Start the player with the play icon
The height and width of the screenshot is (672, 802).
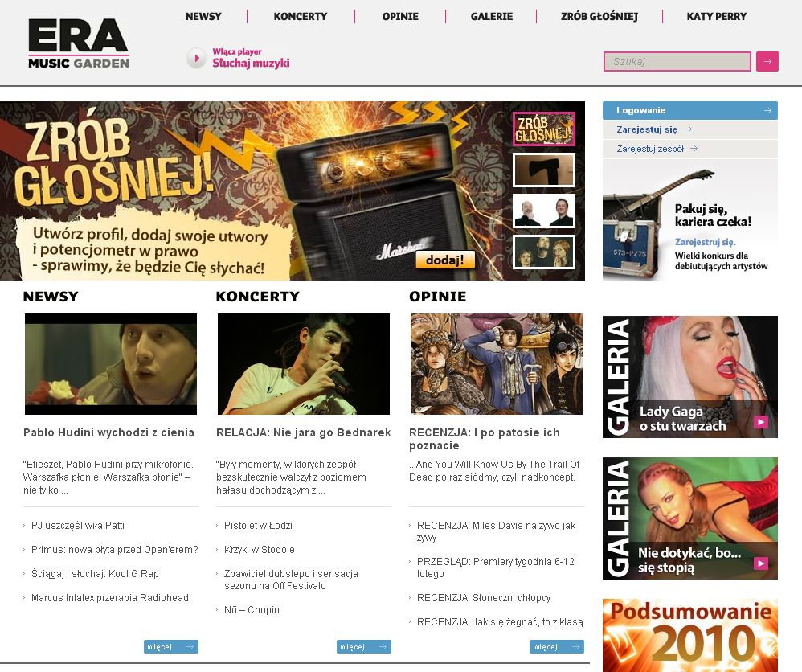tap(196, 58)
